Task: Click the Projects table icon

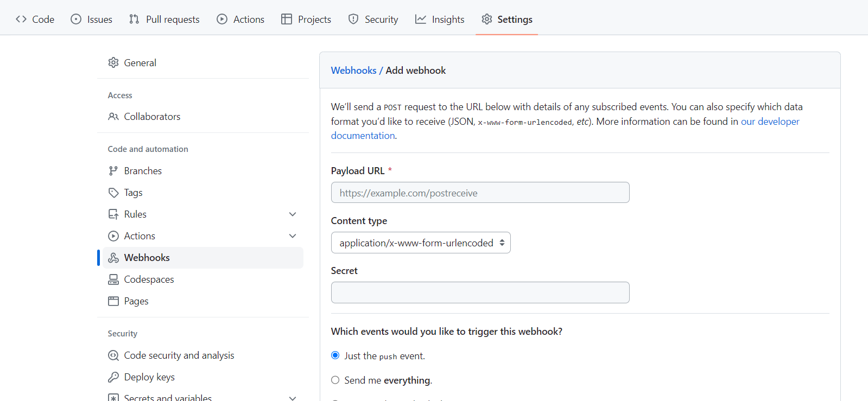Action: point(287,20)
